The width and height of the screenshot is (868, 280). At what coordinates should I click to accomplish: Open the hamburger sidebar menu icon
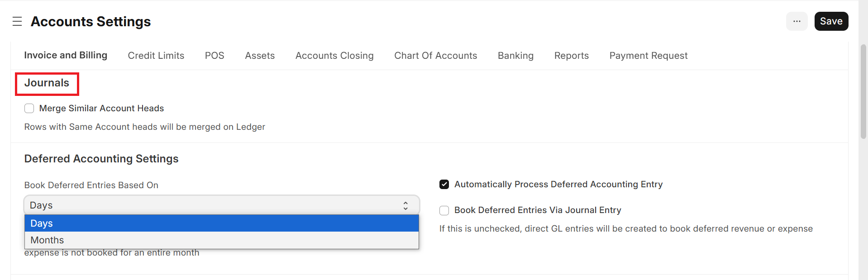[17, 21]
